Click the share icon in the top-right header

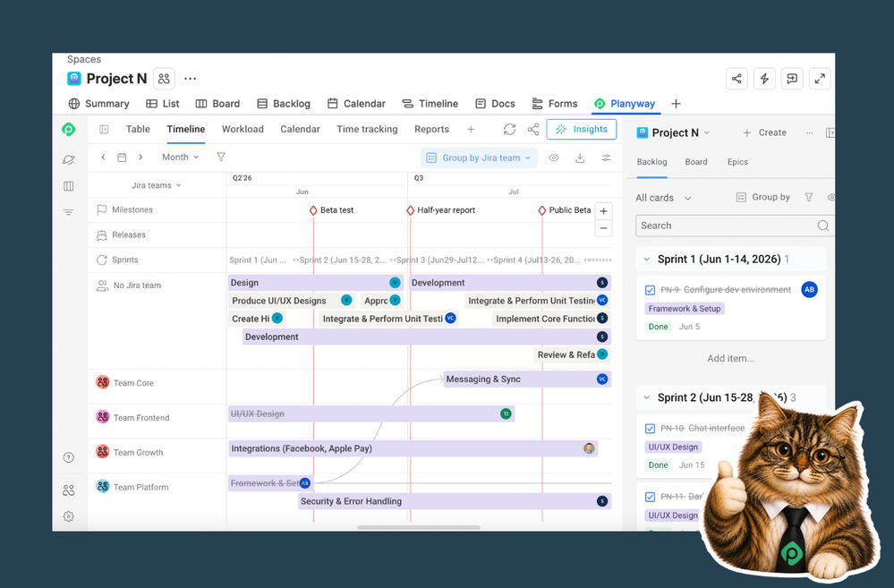(736, 79)
